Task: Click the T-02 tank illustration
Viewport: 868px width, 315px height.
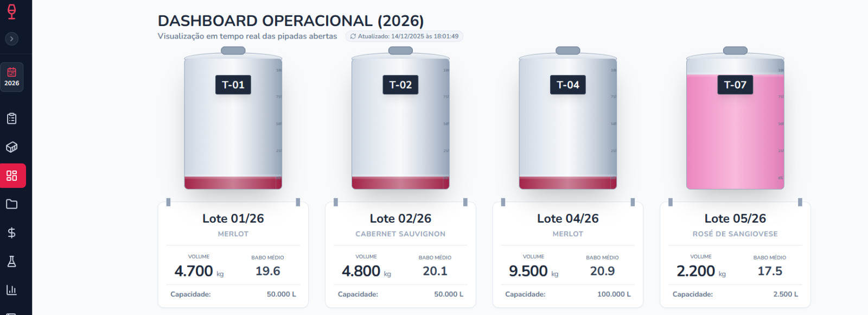Action: [x=400, y=130]
